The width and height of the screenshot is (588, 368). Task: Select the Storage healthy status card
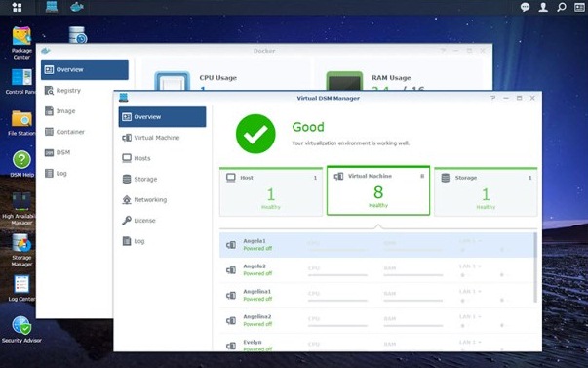coord(486,192)
